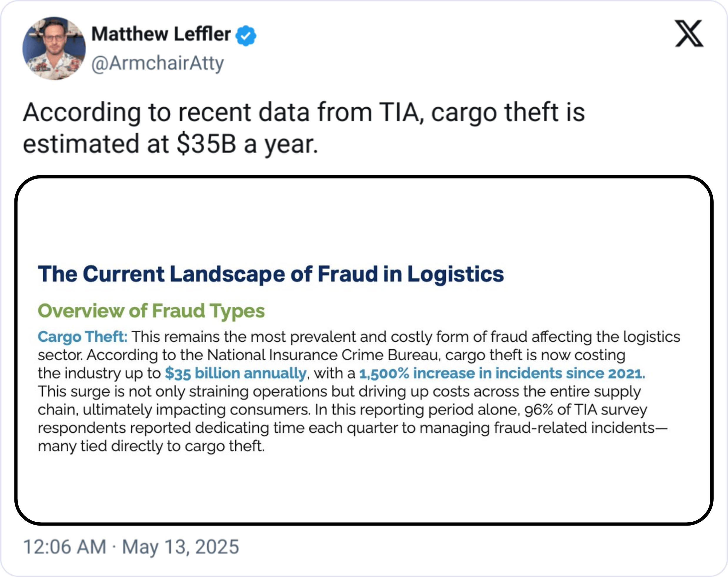Click the last line "many tied directly to cargo theft."

point(151,446)
